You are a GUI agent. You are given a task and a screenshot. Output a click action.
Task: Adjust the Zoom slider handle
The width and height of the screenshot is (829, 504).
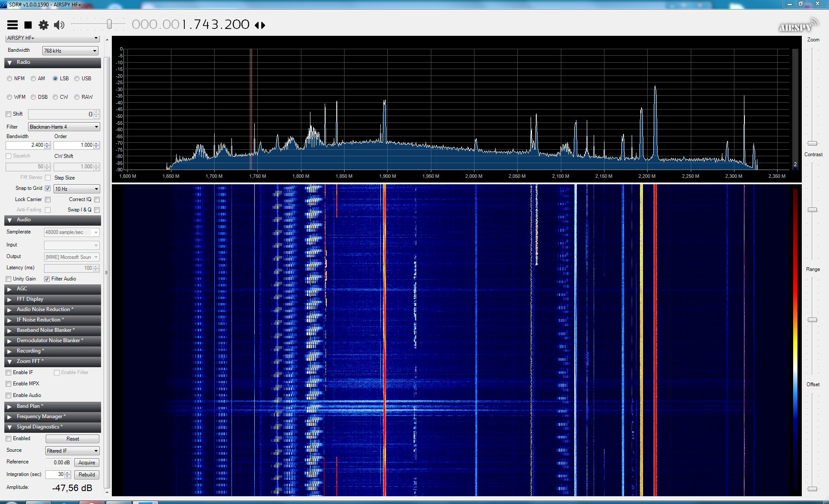pos(812,143)
